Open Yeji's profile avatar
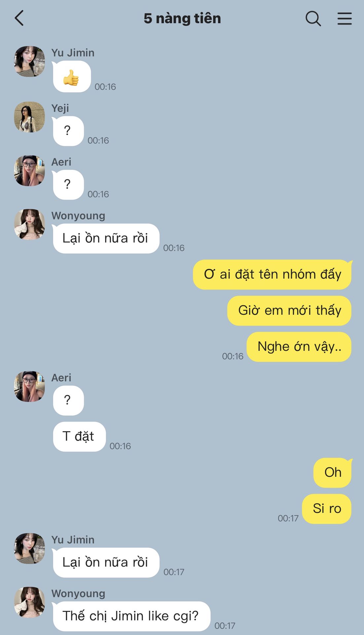The image size is (364, 635). [x=29, y=117]
